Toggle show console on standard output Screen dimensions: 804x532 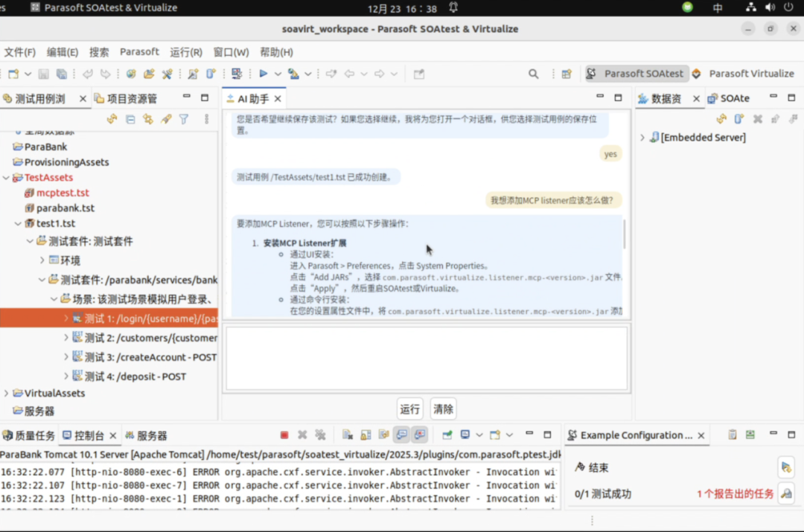401,435
